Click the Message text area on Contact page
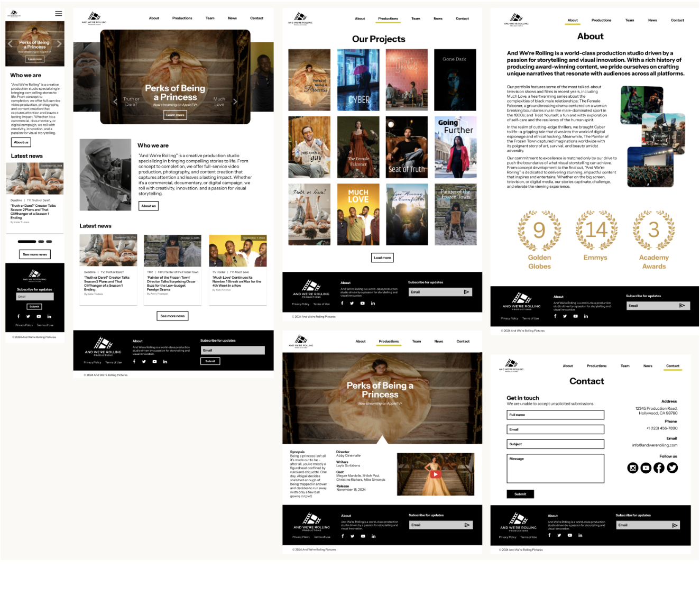 click(555, 469)
